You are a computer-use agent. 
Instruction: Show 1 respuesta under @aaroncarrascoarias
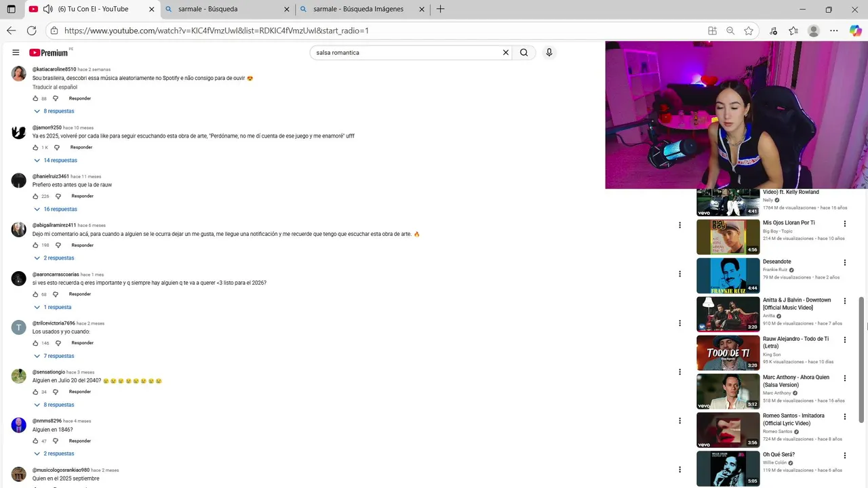(x=53, y=307)
